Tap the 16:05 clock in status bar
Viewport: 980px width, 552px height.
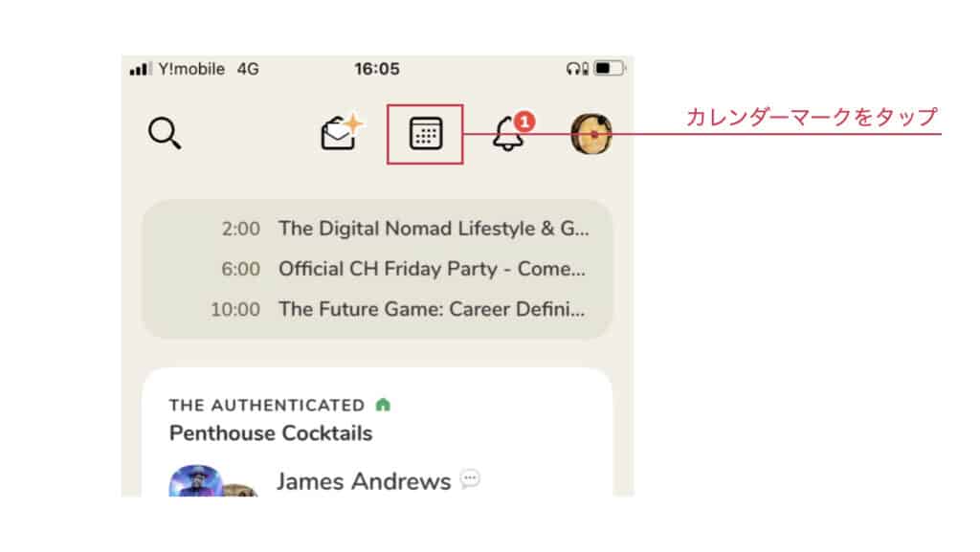[377, 69]
